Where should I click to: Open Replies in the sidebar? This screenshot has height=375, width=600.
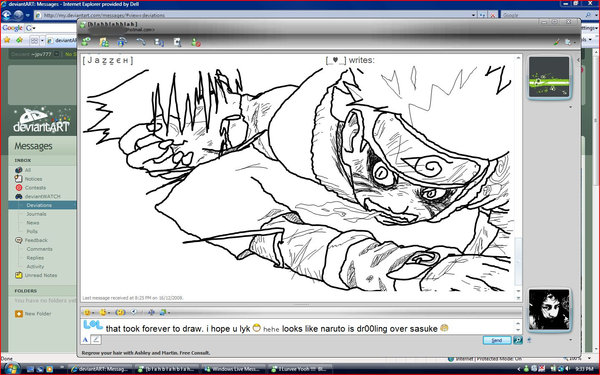35,258
